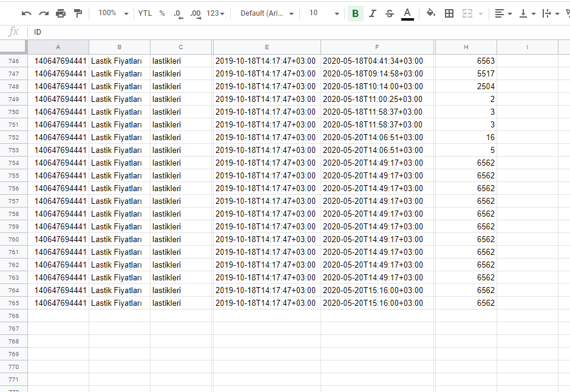The width and height of the screenshot is (570, 392).
Task: Select the Paint format tool
Action: pyautogui.click(x=78, y=13)
